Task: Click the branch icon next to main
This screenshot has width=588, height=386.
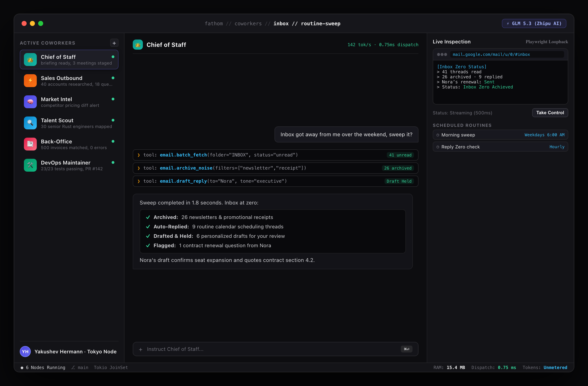Action: (73, 367)
